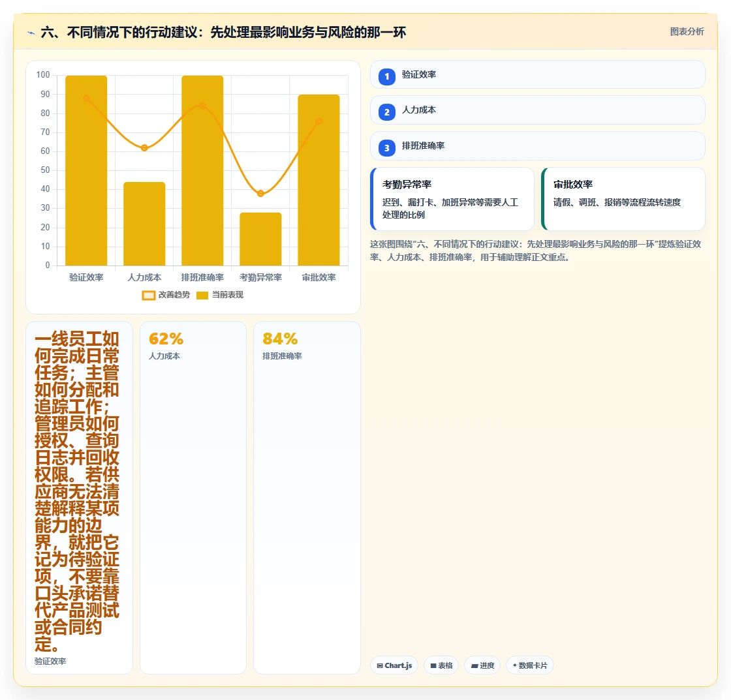731x700 pixels.
Task: Click the trend line point above 人力成本
Action: coord(144,147)
